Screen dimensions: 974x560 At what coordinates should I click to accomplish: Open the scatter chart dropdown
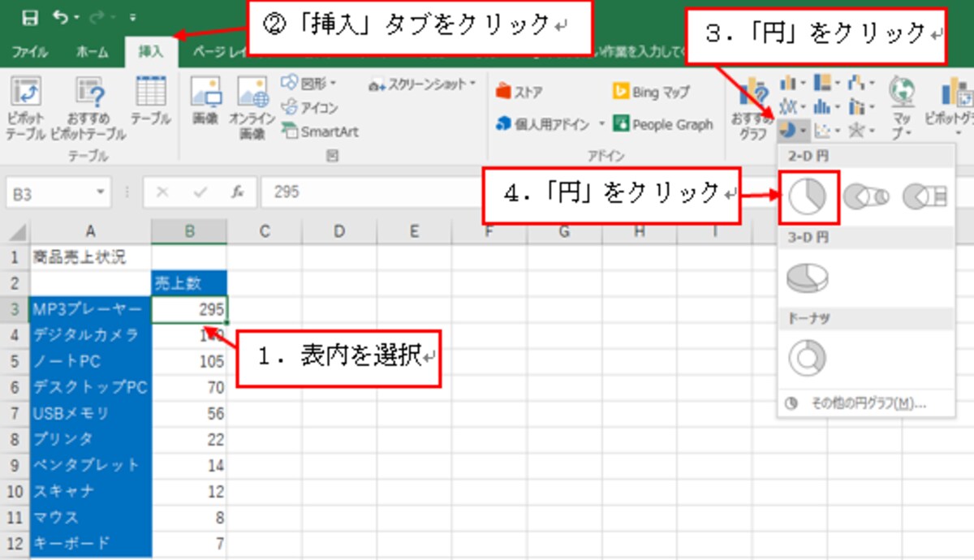827,129
